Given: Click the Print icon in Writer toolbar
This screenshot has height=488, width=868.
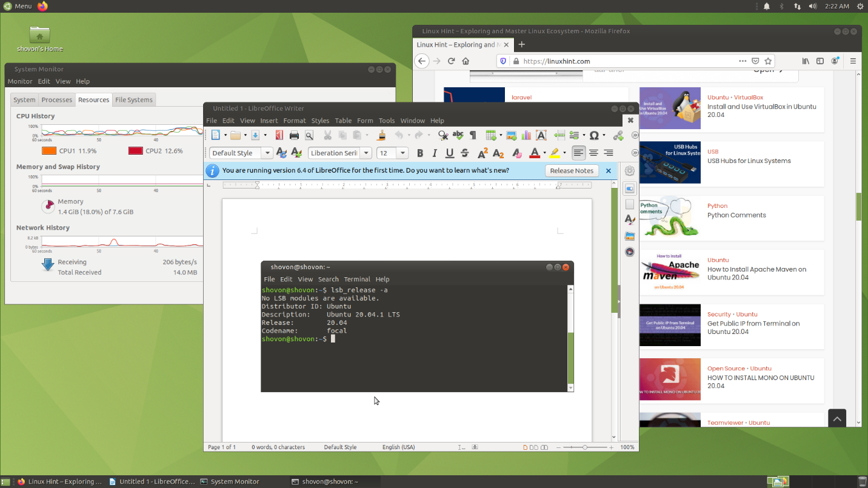Looking at the screenshot, I should point(294,135).
